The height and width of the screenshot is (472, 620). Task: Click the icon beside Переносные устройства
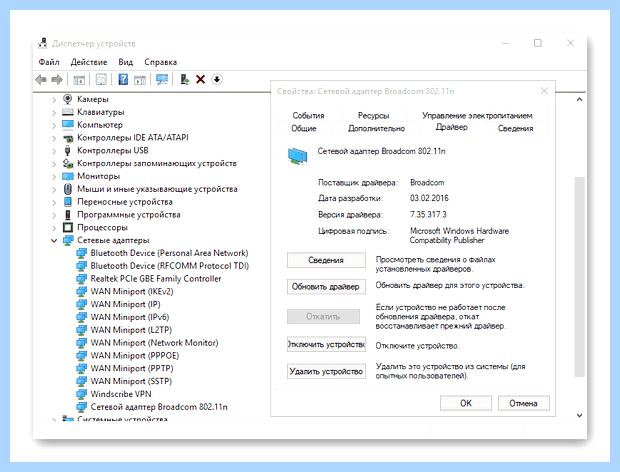coord(68,202)
